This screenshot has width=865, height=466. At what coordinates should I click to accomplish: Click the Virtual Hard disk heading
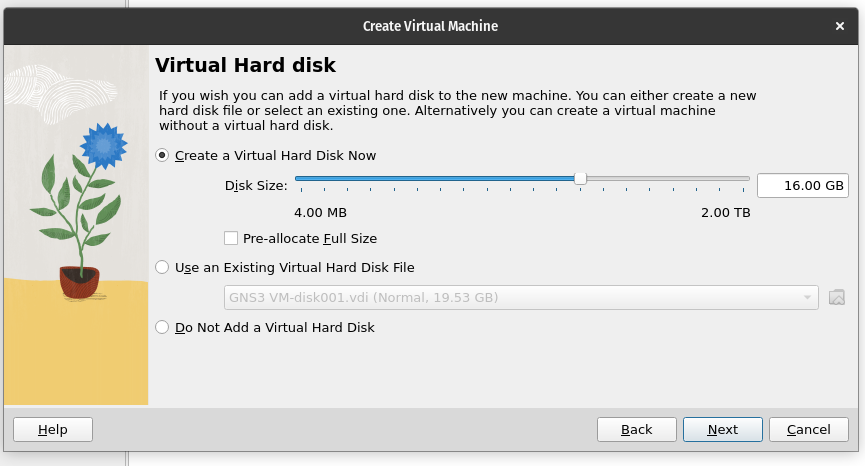[x=245, y=65]
